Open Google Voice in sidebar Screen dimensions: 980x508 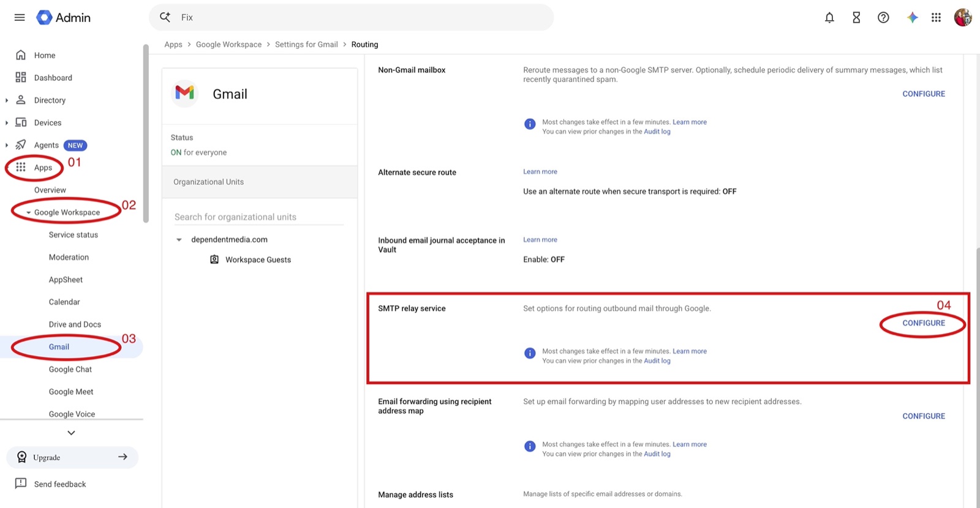tap(72, 414)
